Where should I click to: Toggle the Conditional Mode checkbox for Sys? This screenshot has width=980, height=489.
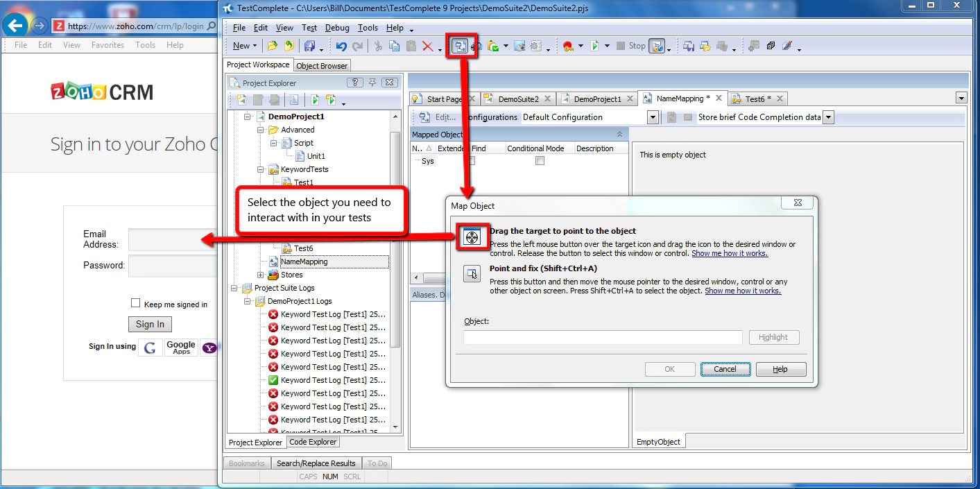click(x=539, y=160)
